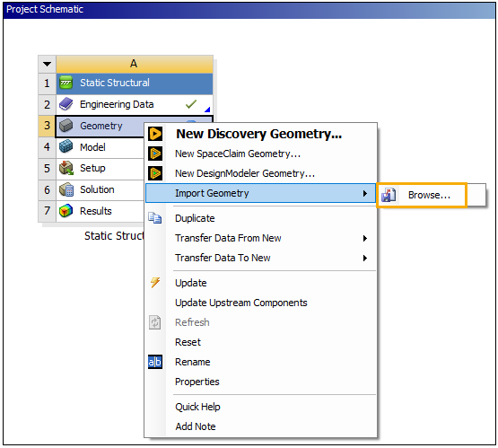Click the Duplicate pages icon
Image resolution: width=498 pixels, height=448 pixels.
155,218
